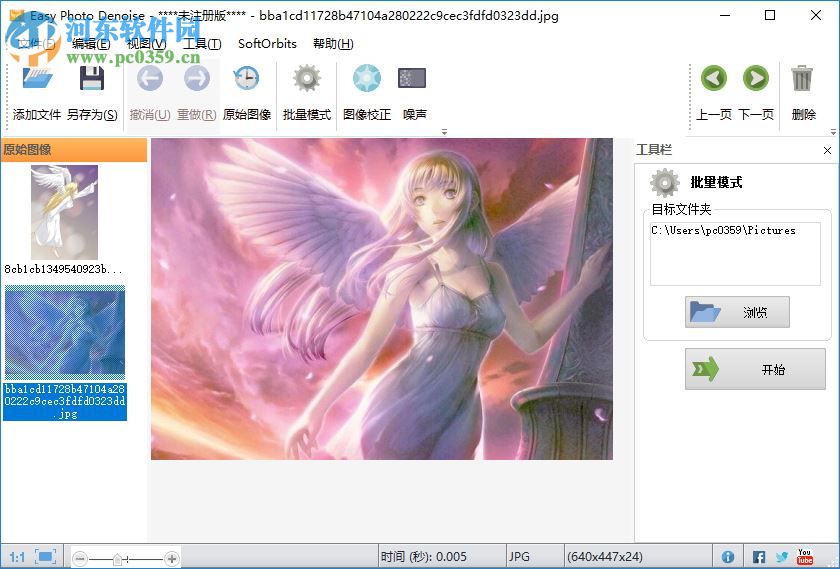Screen dimensions: 840x569
Task: Open the SoftOrbits menu
Action: 267,44
